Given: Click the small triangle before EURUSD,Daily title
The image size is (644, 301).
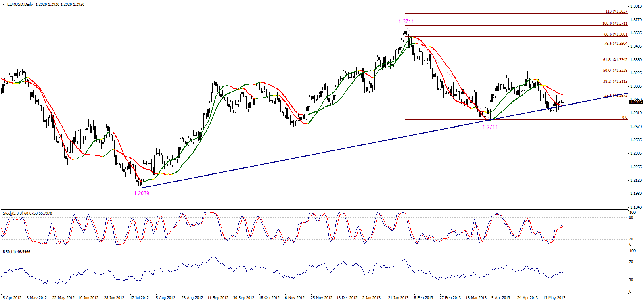Looking at the screenshot, I should click(4, 4).
